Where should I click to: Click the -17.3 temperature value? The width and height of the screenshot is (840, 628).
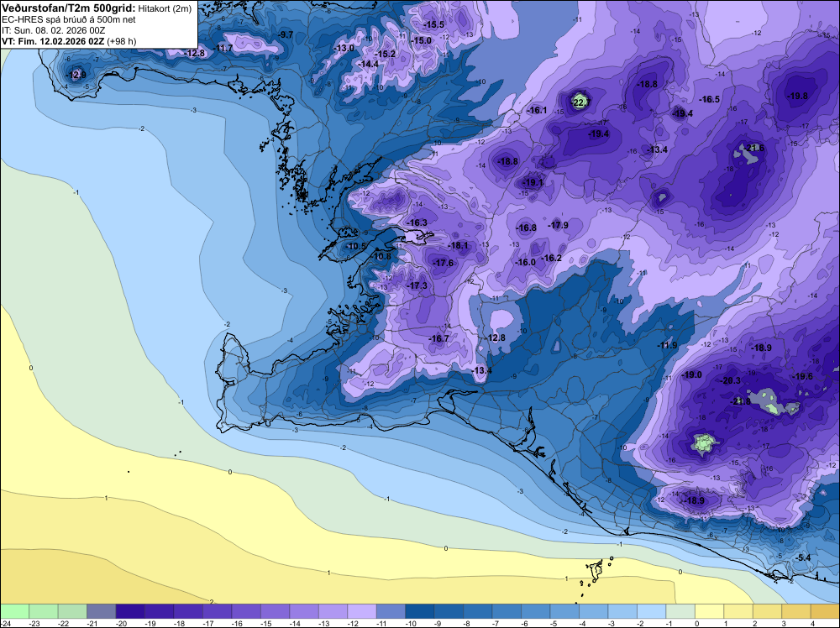point(417,286)
